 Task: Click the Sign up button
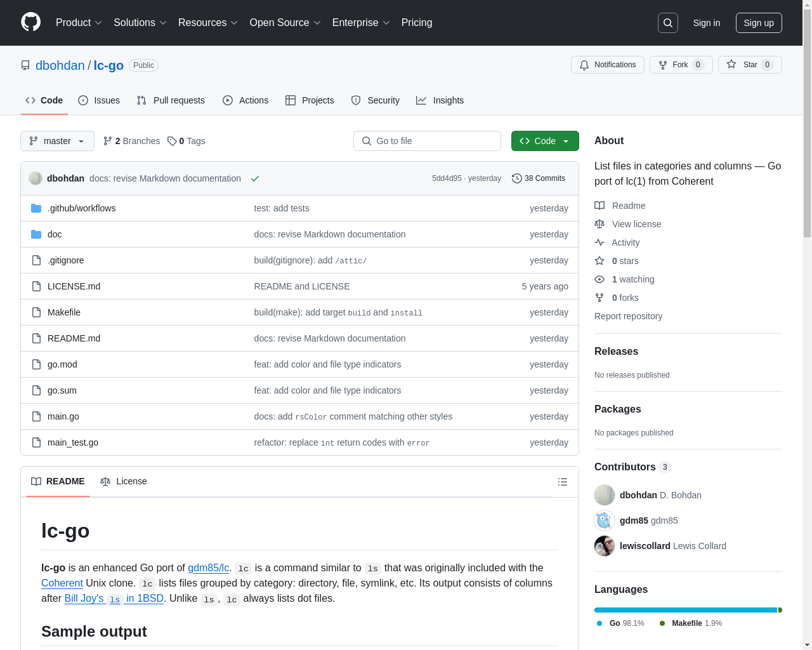tap(759, 23)
